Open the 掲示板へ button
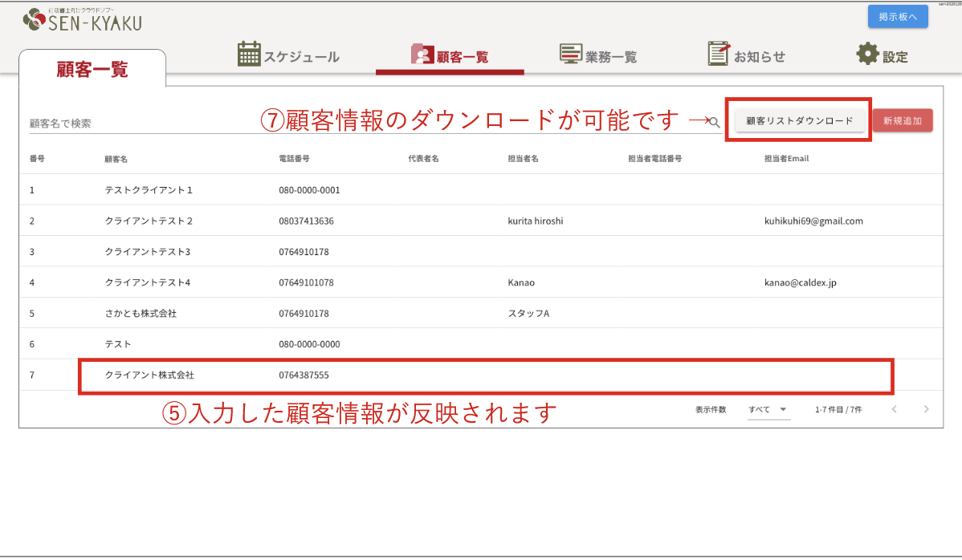 [x=898, y=16]
